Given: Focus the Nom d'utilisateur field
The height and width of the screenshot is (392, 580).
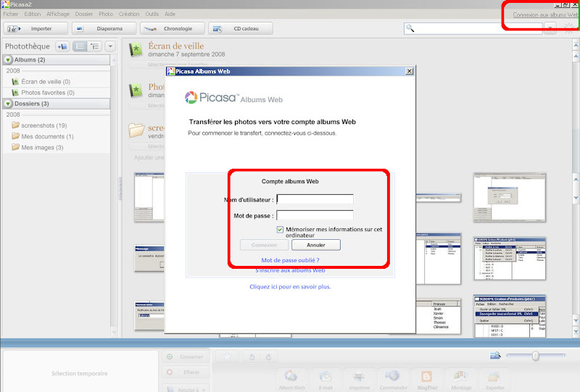Looking at the screenshot, I should click(x=315, y=199).
